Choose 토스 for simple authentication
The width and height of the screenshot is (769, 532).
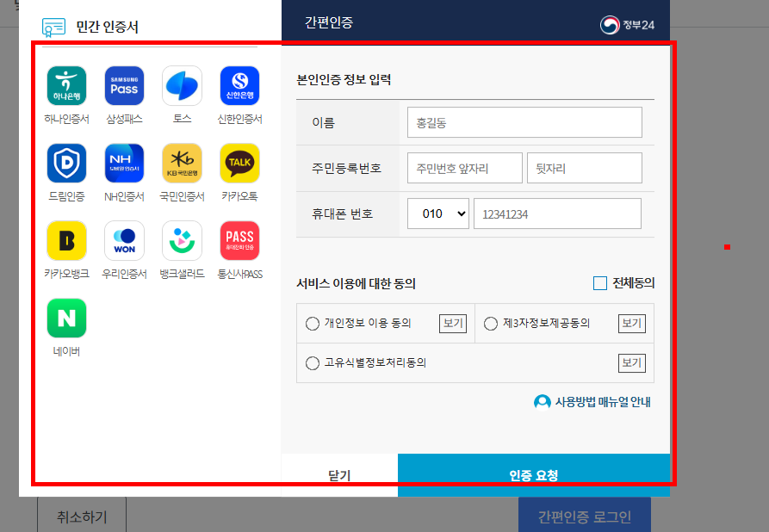coord(182,86)
